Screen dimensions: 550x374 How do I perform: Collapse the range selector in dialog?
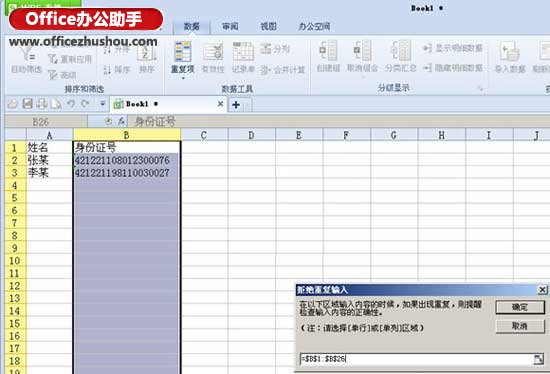[x=538, y=359]
